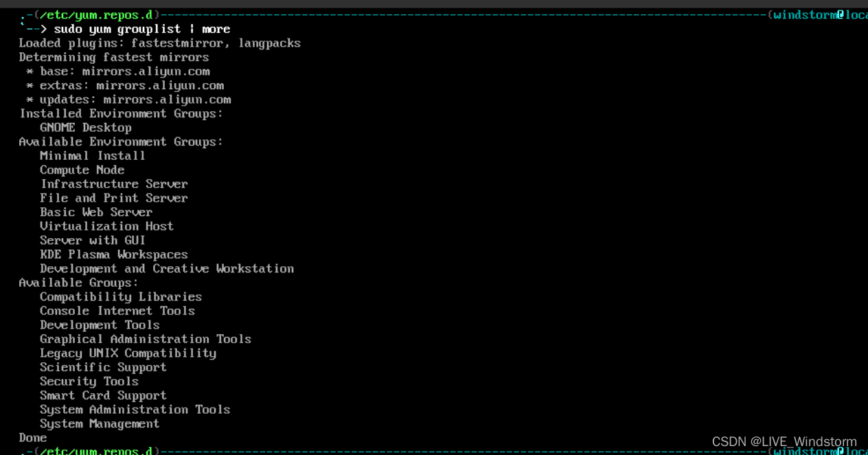Click the mirrors.aliyun.com base mirror link
868x455 pixels.
(145, 71)
